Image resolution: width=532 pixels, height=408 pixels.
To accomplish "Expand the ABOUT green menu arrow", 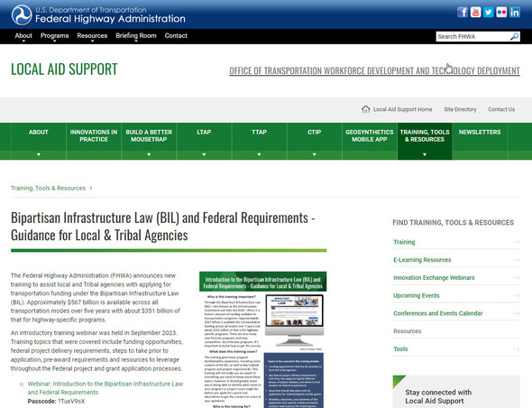I will point(39,154).
